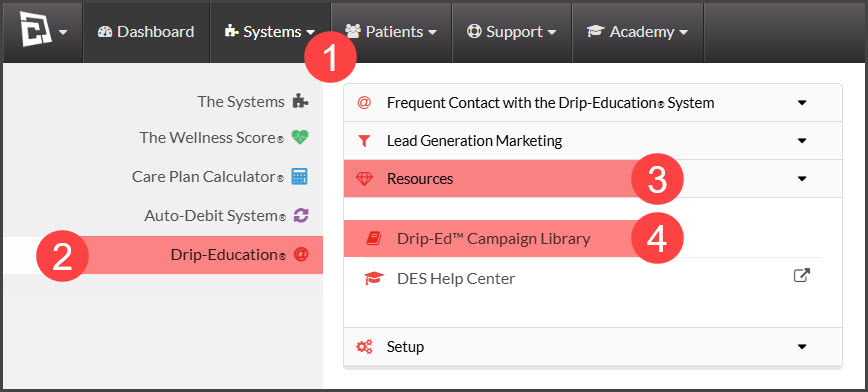Click the blue calculator icon
The height and width of the screenshot is (392, 868).
[299, 177]
